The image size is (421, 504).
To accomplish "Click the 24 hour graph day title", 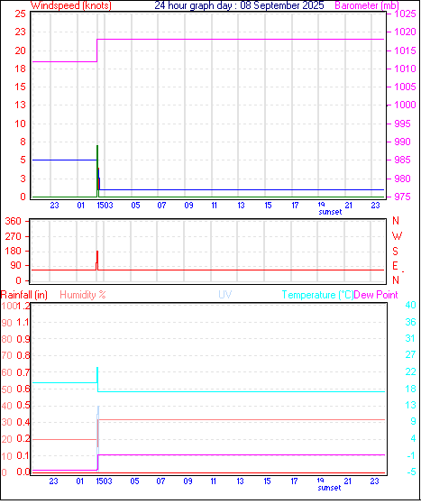I will [x=239, y=5].
